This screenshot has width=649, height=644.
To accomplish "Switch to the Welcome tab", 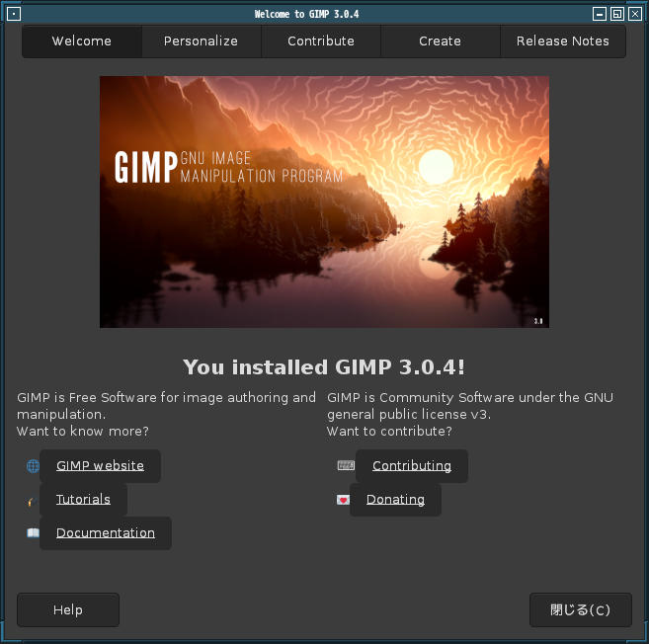I will (82, 41).
